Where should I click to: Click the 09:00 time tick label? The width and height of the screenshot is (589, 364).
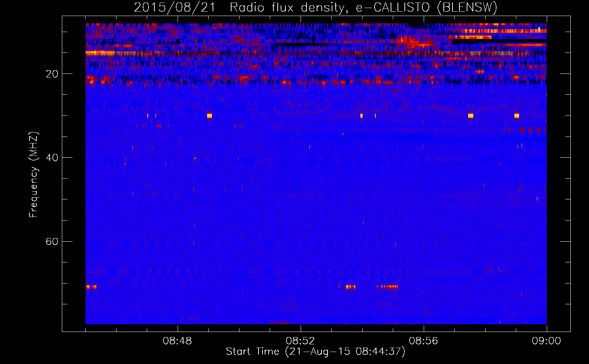coord(546,341)
